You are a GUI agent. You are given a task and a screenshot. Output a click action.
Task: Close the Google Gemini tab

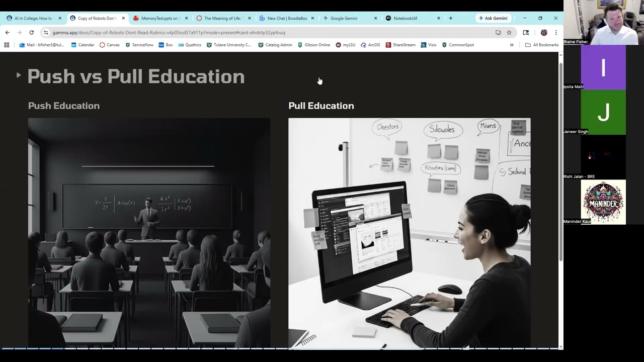(375, 18)
